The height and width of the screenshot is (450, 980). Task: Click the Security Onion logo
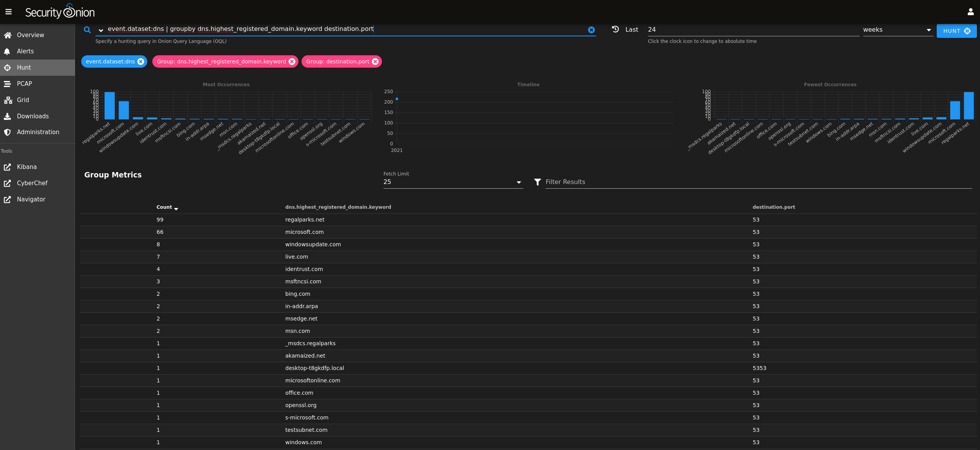pos(60,12)
